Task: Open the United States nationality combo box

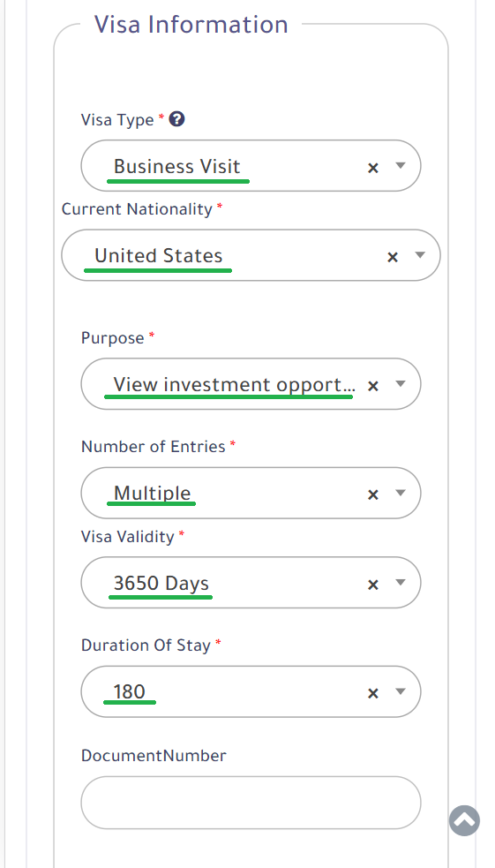Action: point(251,255)
